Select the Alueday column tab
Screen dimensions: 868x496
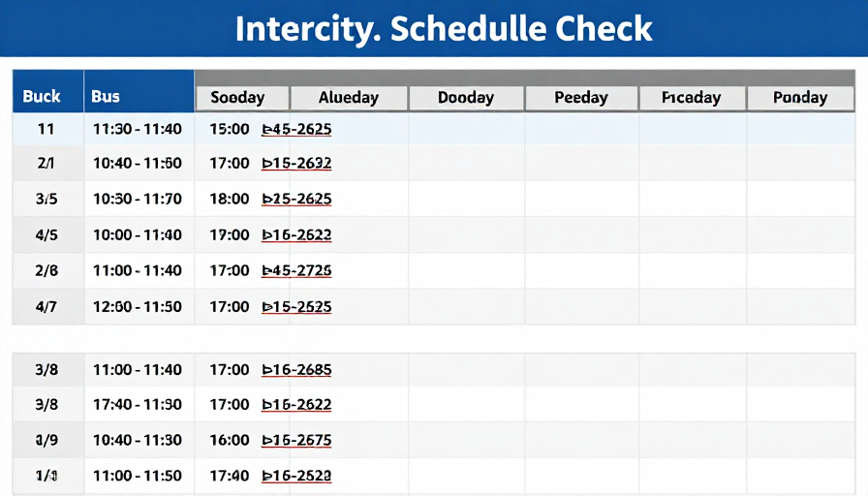[x=350, y=98]
